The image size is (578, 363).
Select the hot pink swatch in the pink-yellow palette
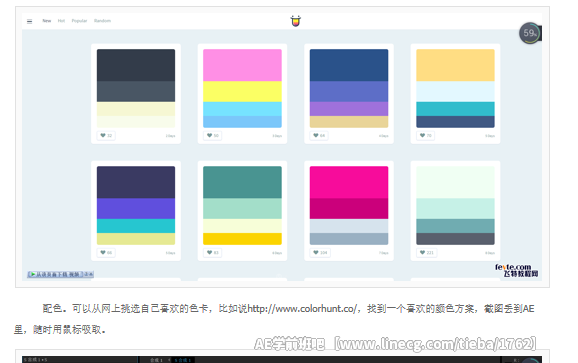pyautogui.click(x=242, y=65)
